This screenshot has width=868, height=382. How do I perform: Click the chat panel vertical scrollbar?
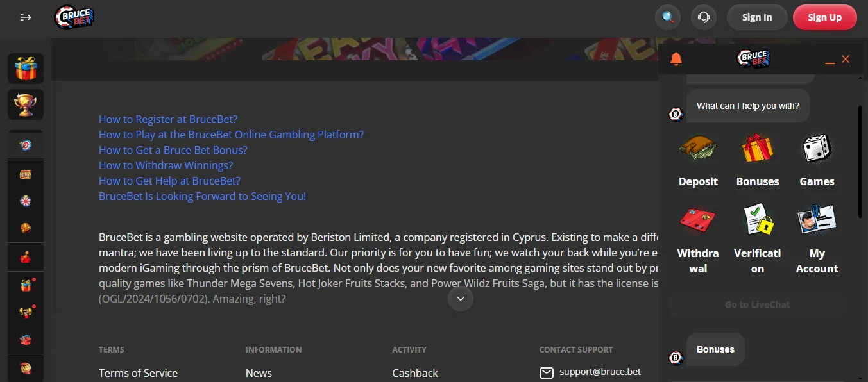coord(860,162)
